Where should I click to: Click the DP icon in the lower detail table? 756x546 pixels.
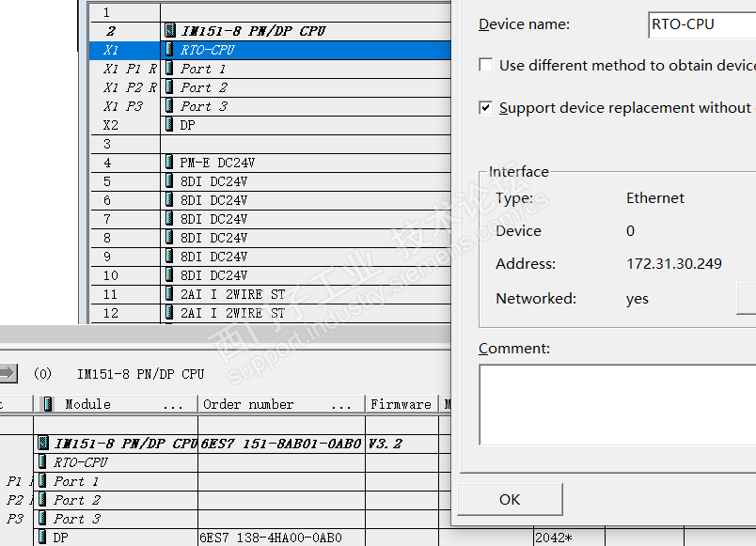tap(42, 538)
